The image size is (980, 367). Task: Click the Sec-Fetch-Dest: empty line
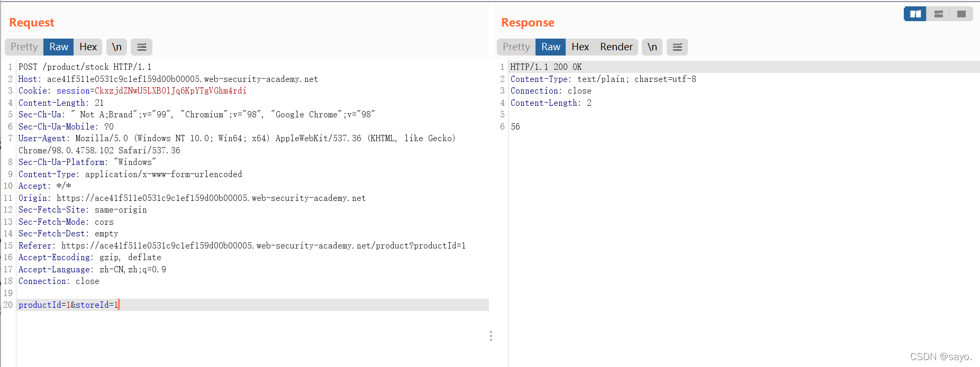tap(68, 234)
